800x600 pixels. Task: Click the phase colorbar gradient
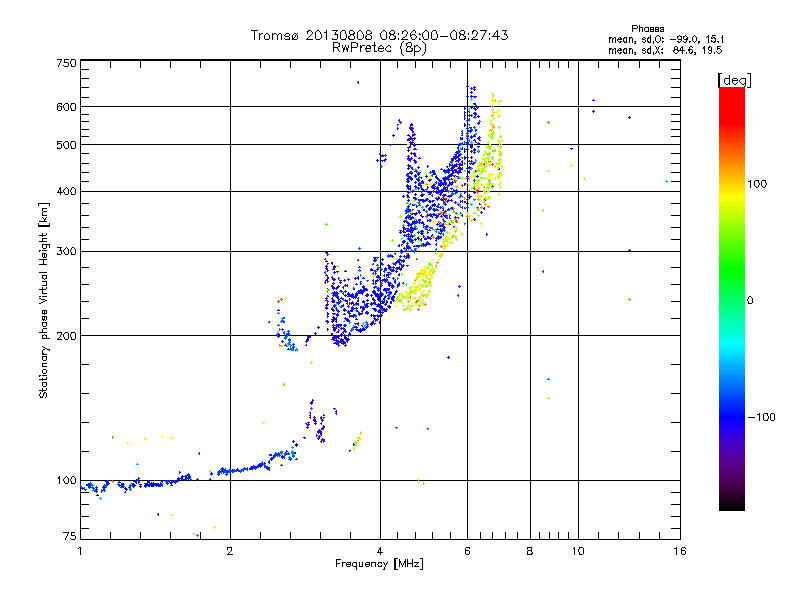click(x=732, y=299)
